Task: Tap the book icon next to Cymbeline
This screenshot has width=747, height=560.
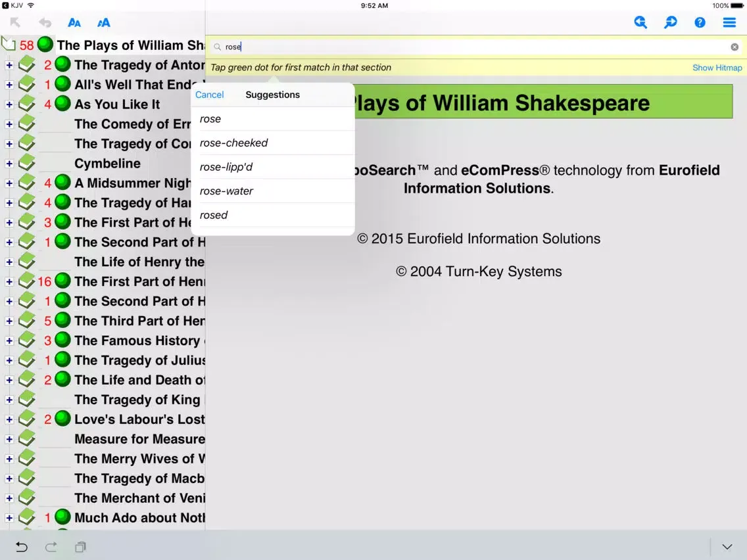Action: coord(27,162)
